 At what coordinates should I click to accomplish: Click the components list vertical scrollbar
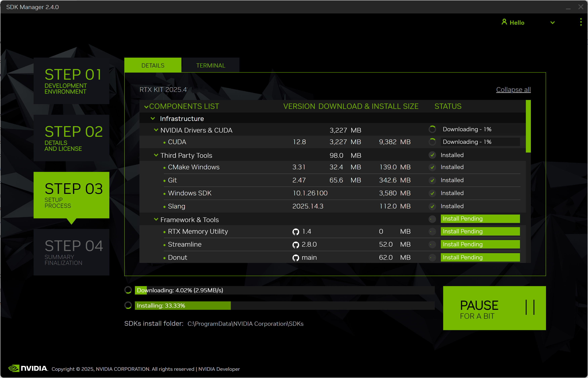pyautogui.click(x=528, y=126)
